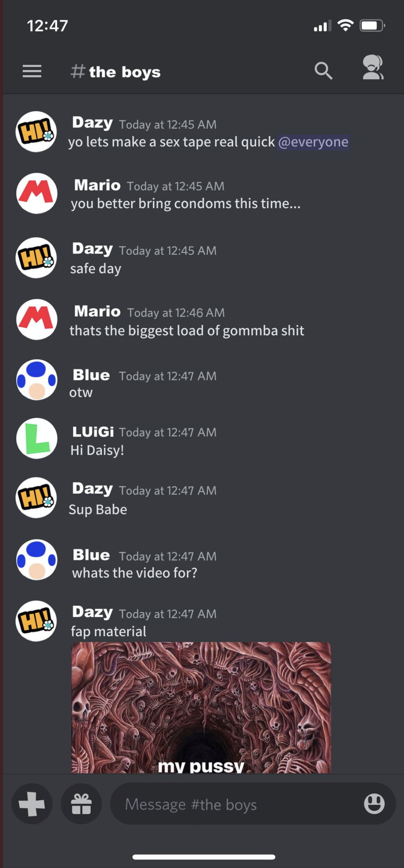The height and width of the screenshot is (868, 404).
Task: Tap the plus attachment button
Action: tap(32, 804)
